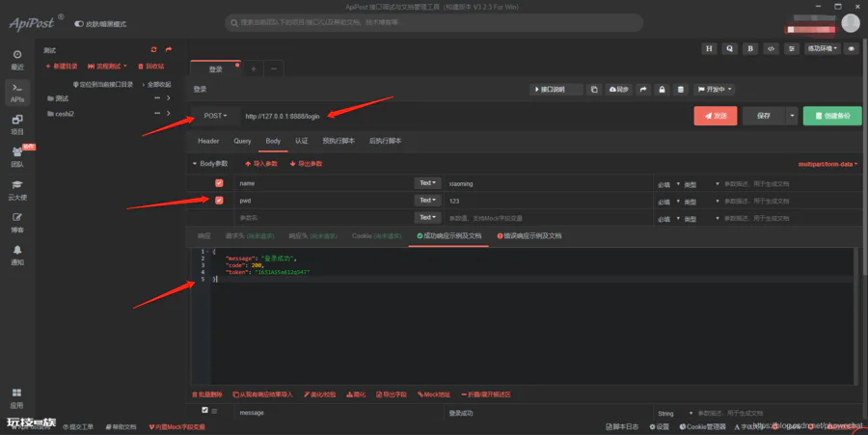Click the H button in top toolbar
Image resolution: width=868 pixels, height=435 pixels.
pos(709,48)
